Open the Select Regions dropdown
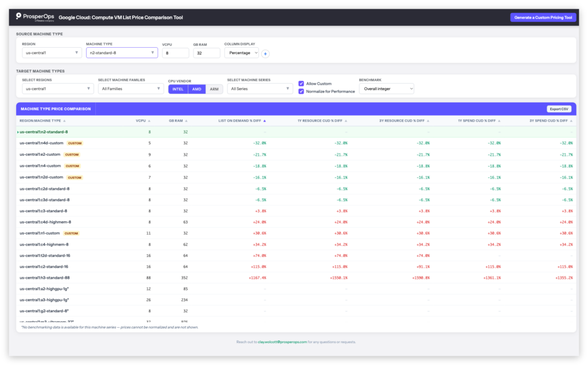Image resolution: width=588 pixels, height=365 pixels. coord(57,89)
